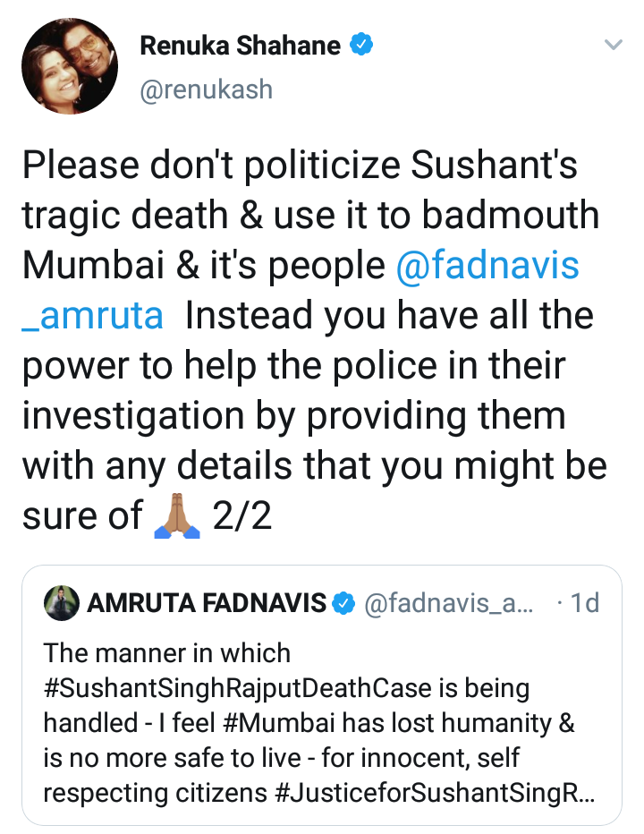Open the #SushantSinghRajputDeathCase hashtag

click(286, 689)
